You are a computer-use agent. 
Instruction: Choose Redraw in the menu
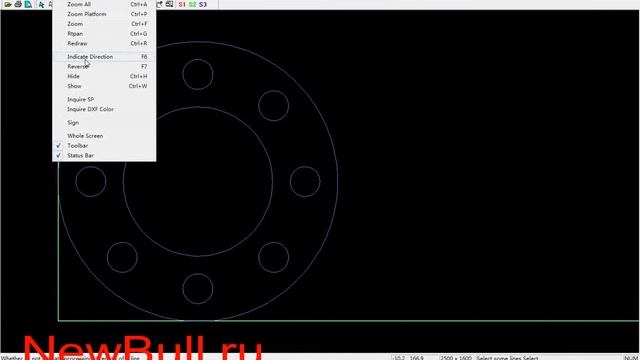click(x=104, y=43)
